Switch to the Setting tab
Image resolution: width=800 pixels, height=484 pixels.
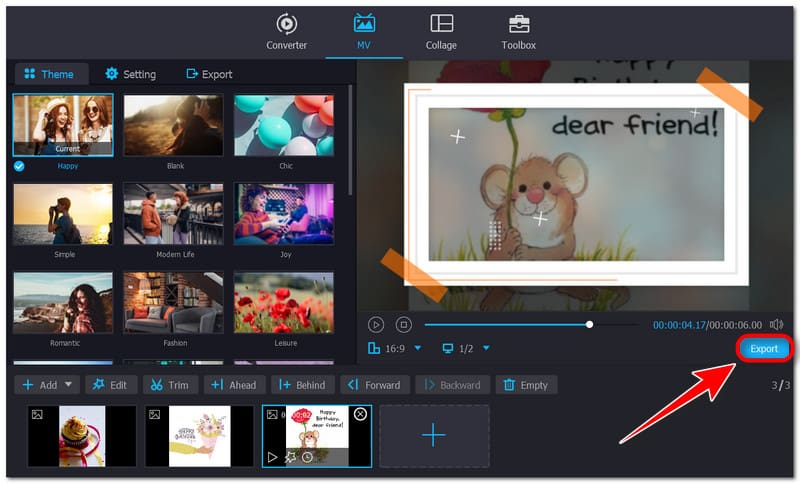tap(130, 74)
